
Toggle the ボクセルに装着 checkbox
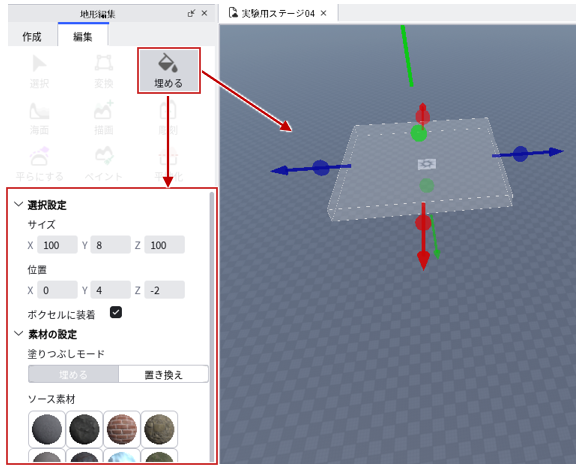(116, 312)
